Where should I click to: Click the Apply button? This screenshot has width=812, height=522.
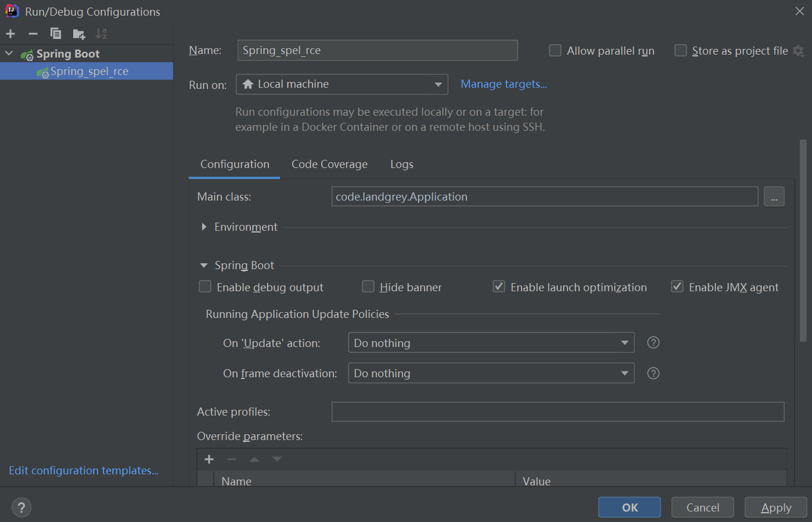(775, 507)
